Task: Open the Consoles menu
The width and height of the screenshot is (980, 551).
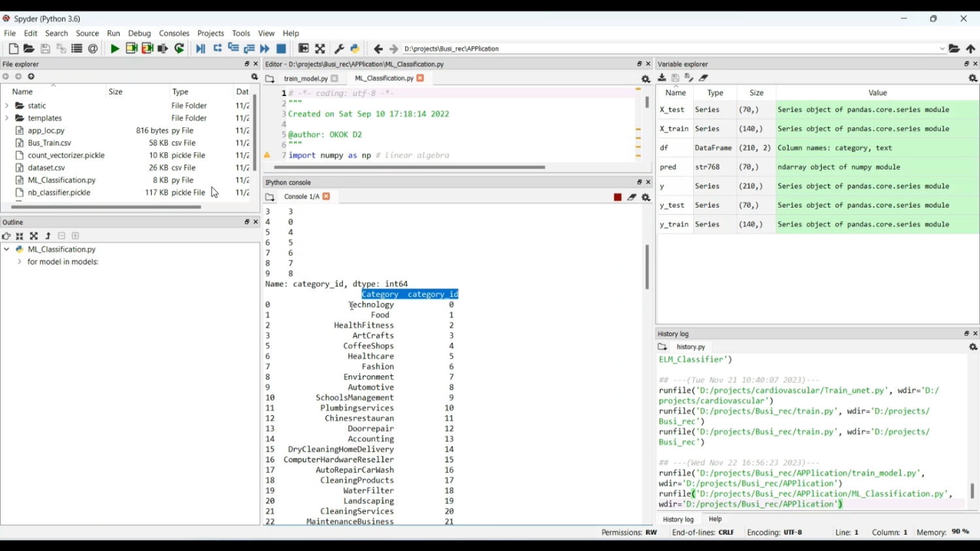Action: 174,33
